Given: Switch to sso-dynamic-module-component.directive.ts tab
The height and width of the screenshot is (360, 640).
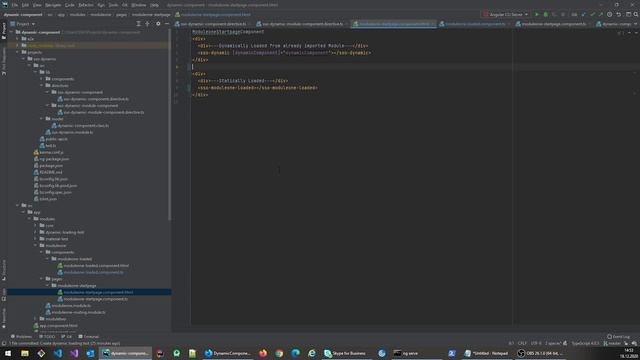Looking at the screenshot, I should 302,24.
